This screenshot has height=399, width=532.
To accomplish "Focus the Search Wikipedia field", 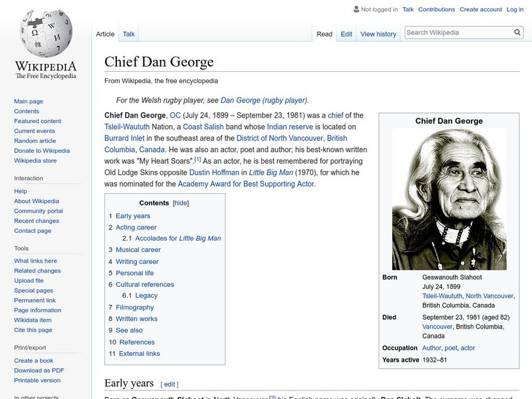I will click(459, 33).
